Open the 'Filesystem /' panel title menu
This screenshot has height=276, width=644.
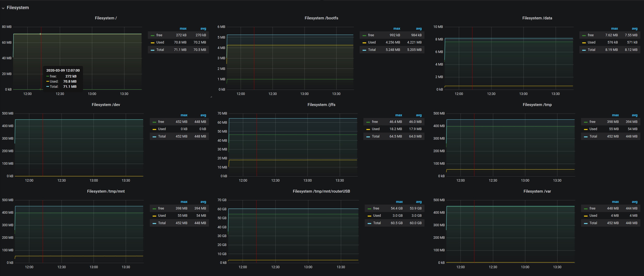click(x=106, y=18)
